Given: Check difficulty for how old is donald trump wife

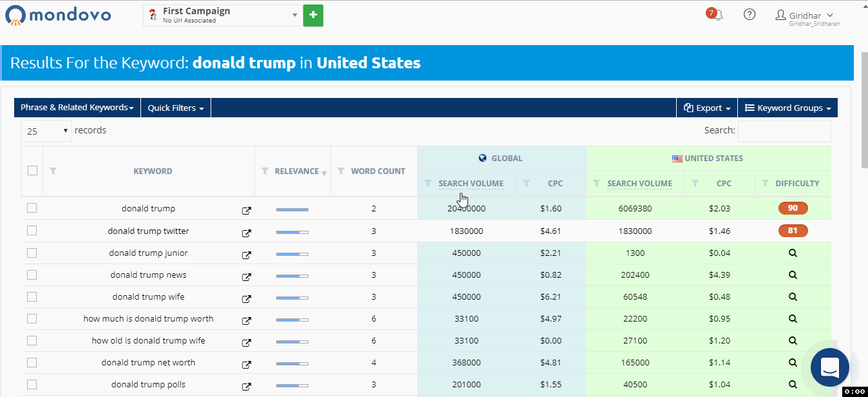Looking at the screenshot, I should click(x=793, y=341).
